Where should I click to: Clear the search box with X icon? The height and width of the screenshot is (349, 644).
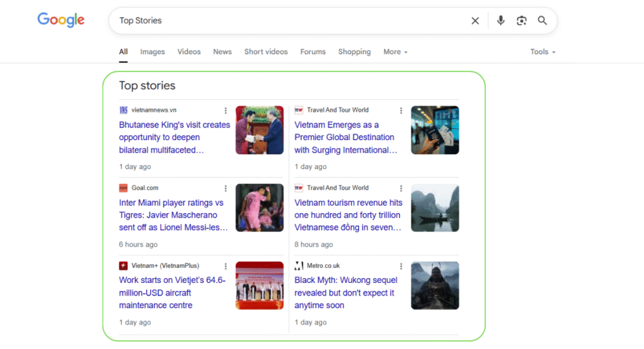475,21
